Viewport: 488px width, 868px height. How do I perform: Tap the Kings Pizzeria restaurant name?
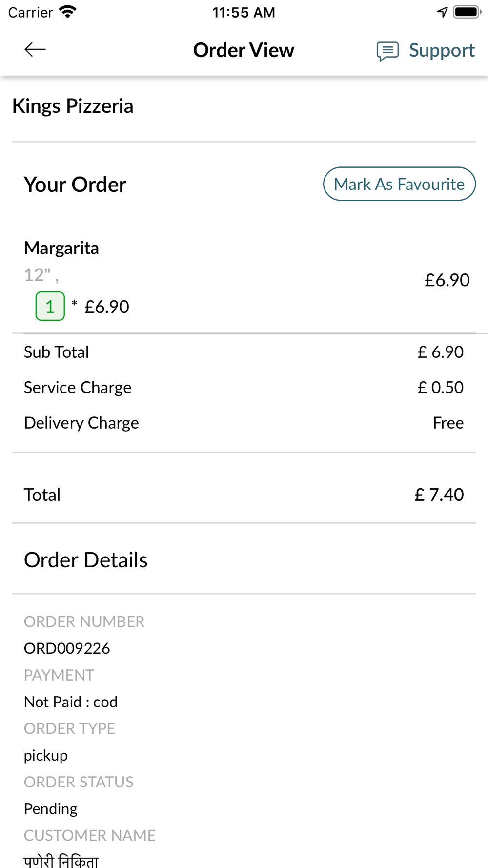[x=73, y=106]
